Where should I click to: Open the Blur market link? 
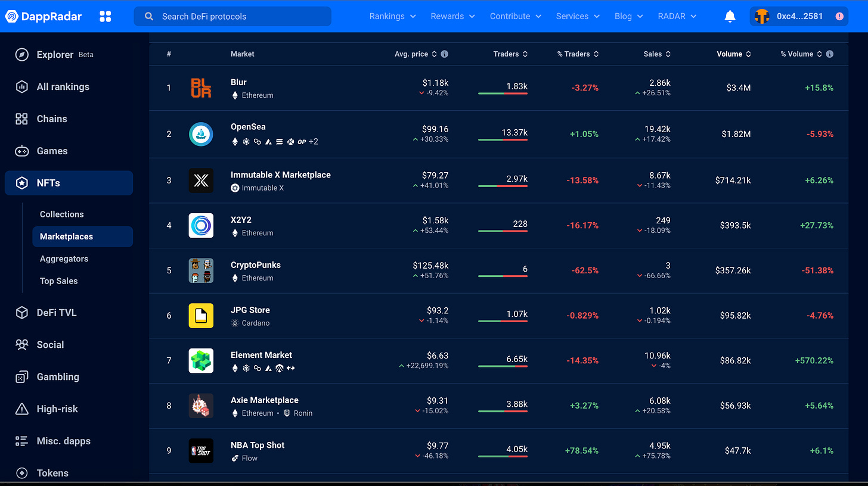pos(238,82)
